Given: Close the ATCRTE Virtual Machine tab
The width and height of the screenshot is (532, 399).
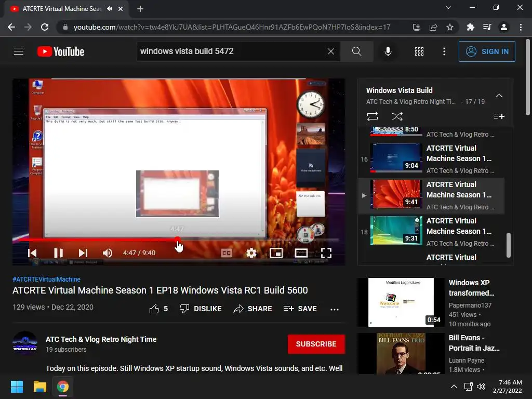Looking at the screenshot, I should (121, 9).
